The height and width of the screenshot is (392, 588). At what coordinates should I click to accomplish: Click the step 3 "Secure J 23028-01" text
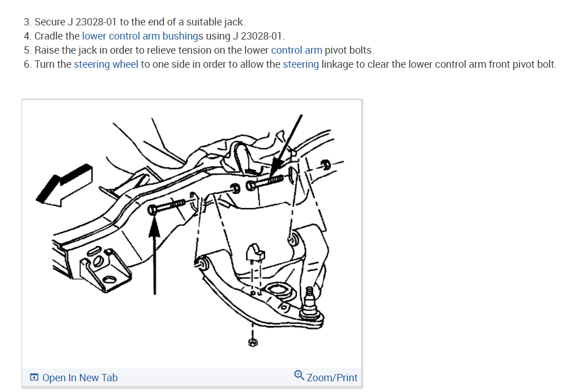pyautogui.click(x=134, y=21)
